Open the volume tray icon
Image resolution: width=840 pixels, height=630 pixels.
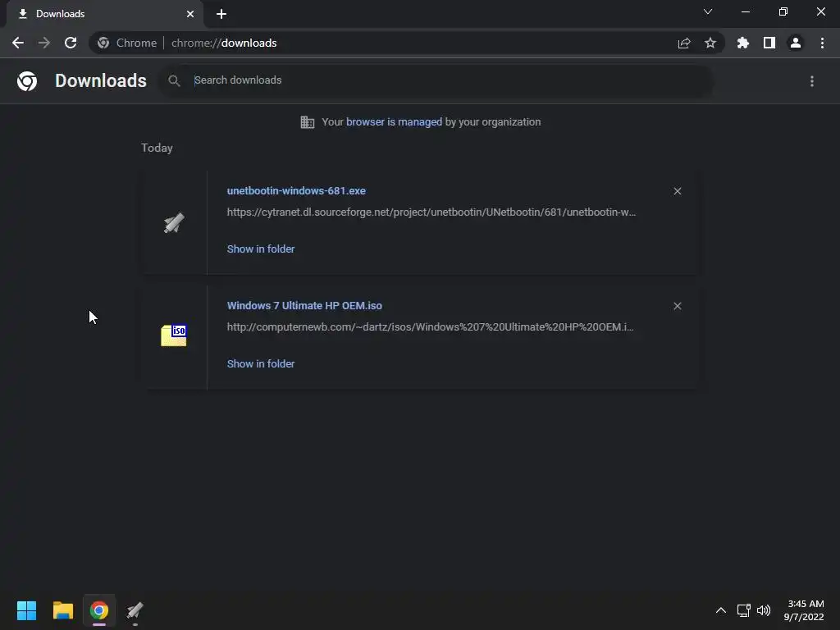point(764,610)
